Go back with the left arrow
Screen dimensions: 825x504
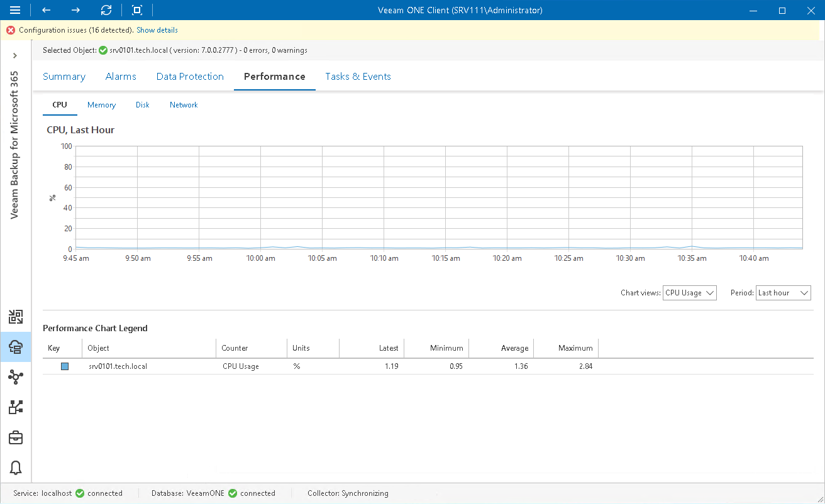pos(46,10)
